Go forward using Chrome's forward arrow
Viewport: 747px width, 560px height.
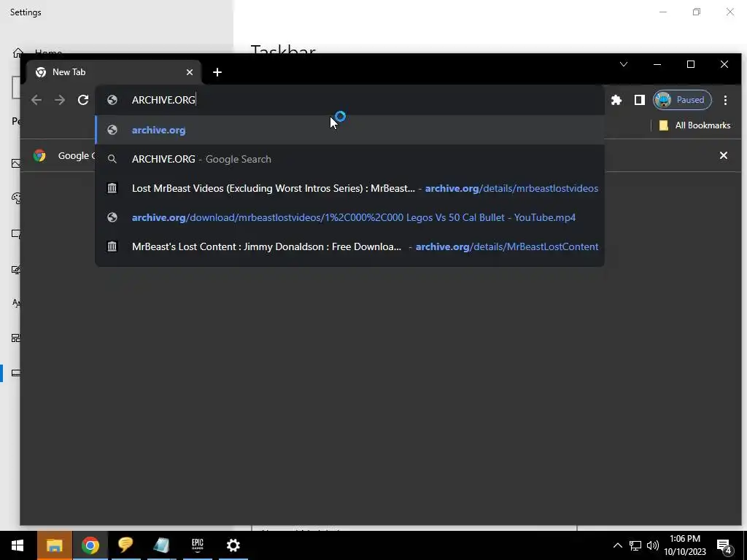tap(60, 100)
